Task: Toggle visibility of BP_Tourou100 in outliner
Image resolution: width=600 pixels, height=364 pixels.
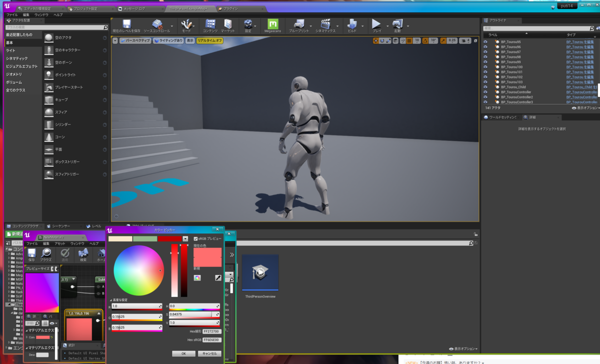Action: 485,67
